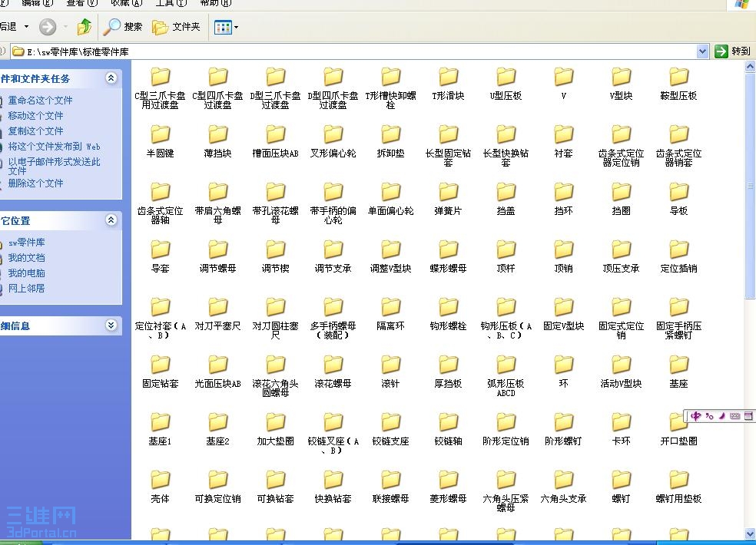Click the vertical scrollbar thumb
756x545 pixels.
point(750,186)
